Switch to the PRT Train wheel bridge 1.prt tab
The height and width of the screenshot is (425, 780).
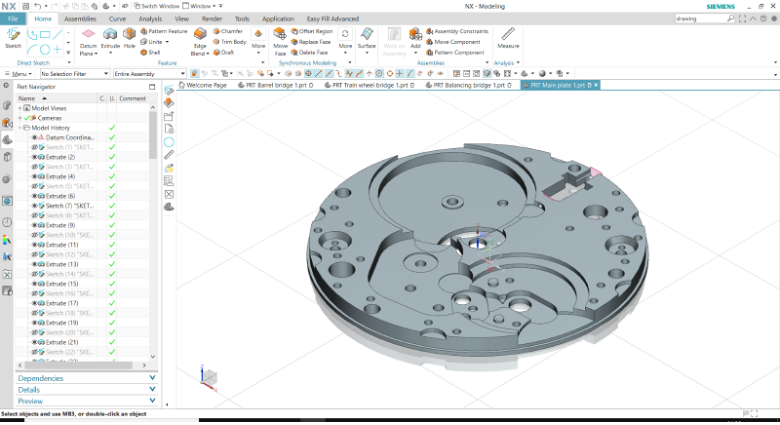coord(369,85)
